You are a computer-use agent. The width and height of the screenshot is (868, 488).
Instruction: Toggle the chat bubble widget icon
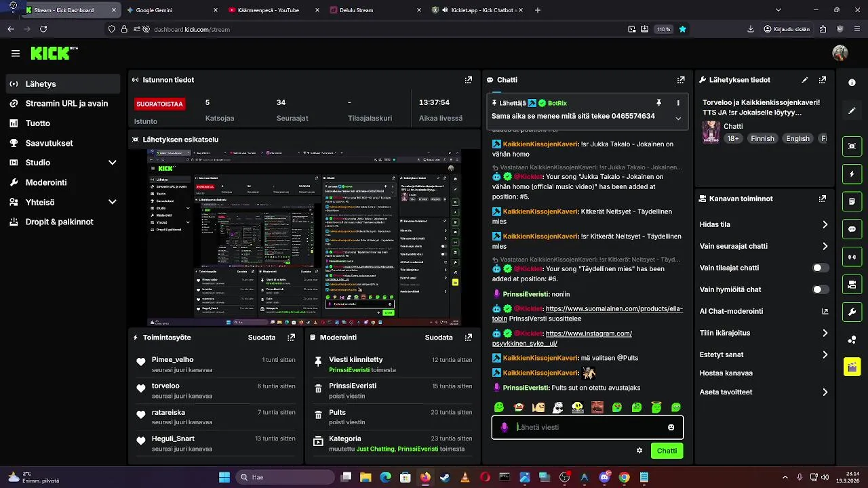(852, 229)
